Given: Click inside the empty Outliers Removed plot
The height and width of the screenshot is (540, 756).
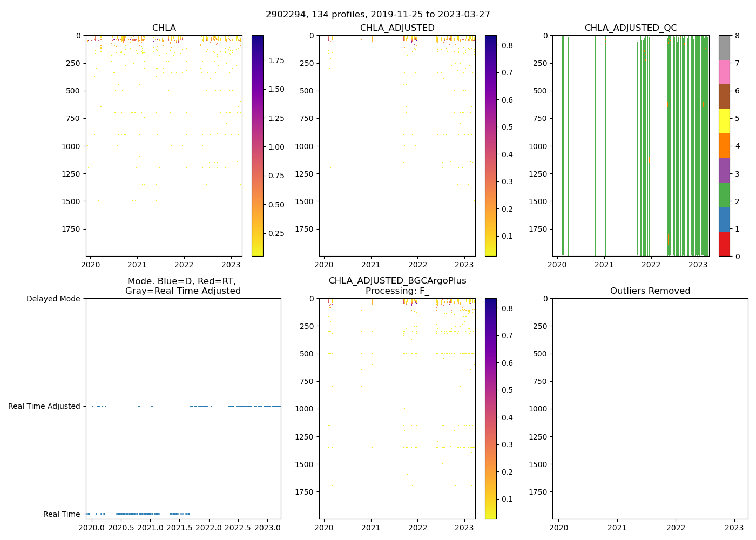Looking at the screenshot, I should (650, 409).
